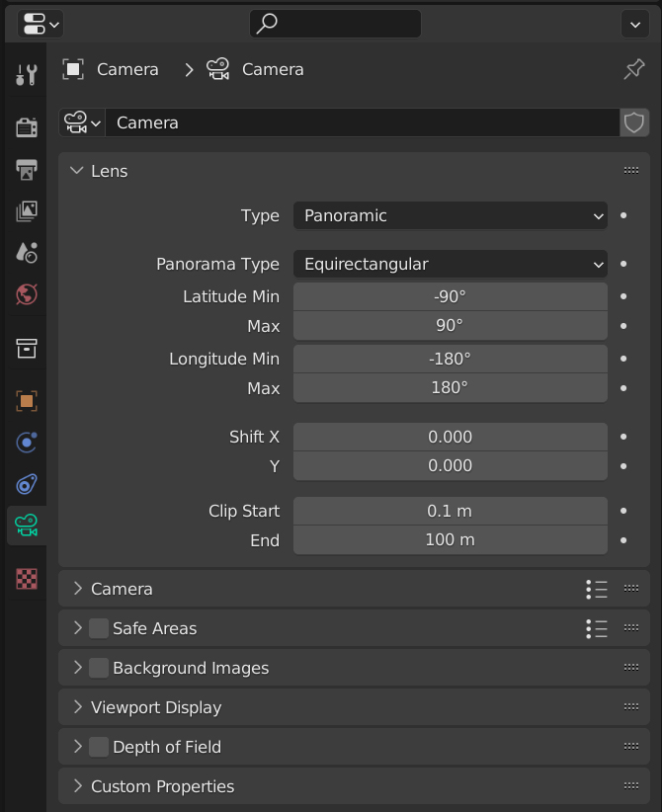Toggle the fake user shield button
The height and width of the screenshot is (812, 662).
coord(634,122)
